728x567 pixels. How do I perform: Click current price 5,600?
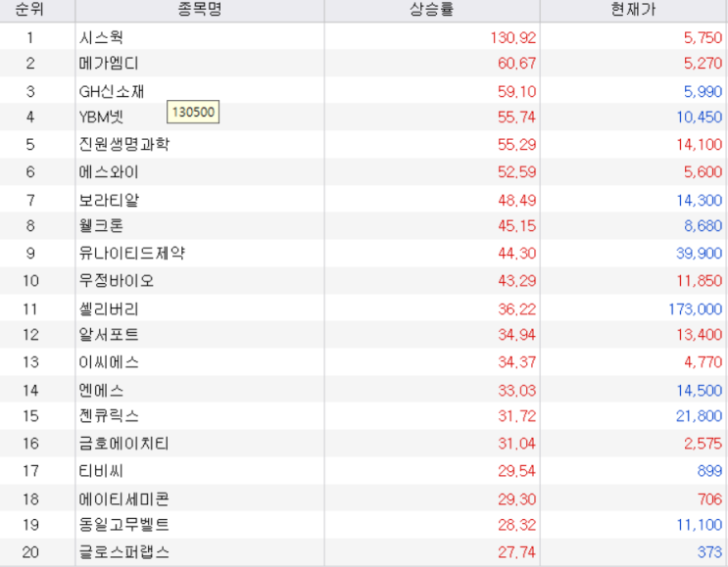[703, 172]
